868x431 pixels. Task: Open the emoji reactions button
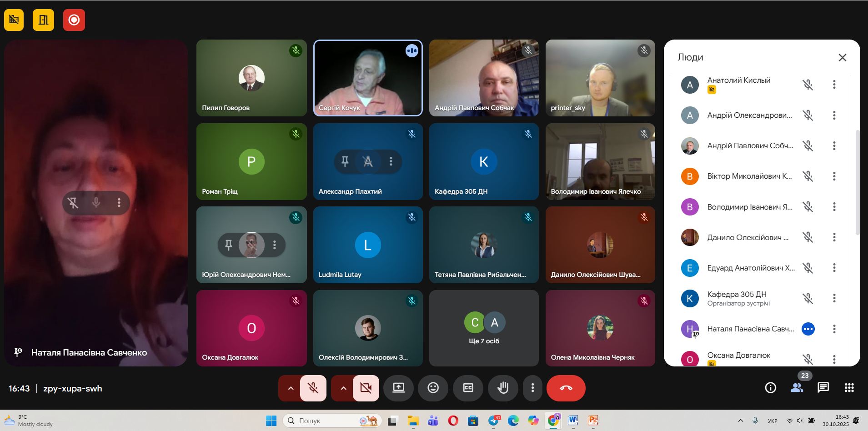coord(433,388)
